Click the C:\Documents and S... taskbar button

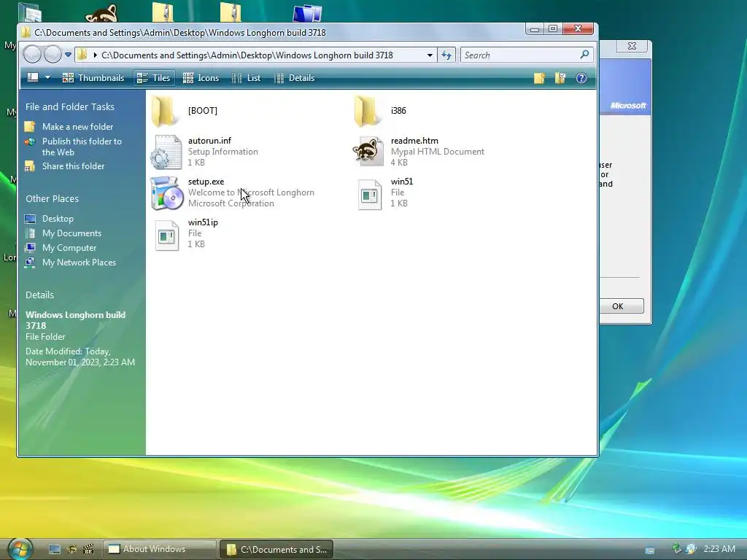coord(276,549)
